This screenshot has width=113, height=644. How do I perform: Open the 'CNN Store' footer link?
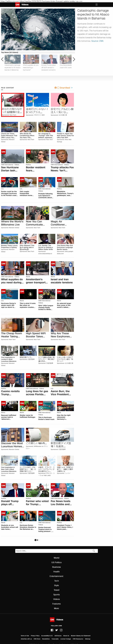37,639
